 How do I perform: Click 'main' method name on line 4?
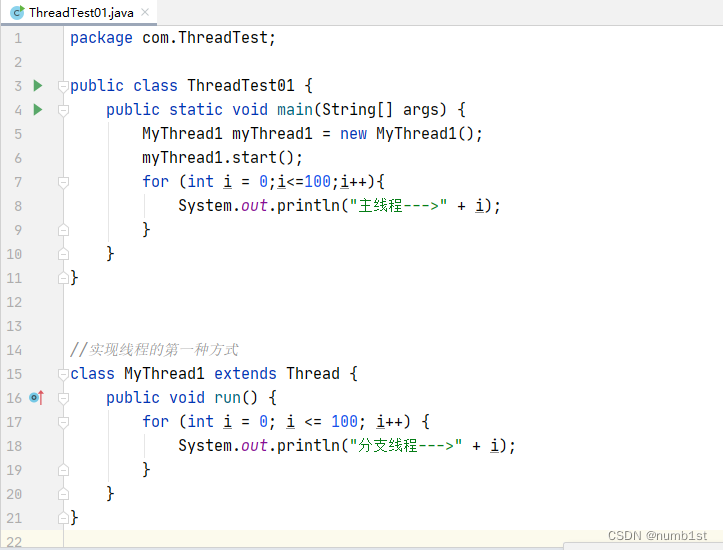(295, 109)
